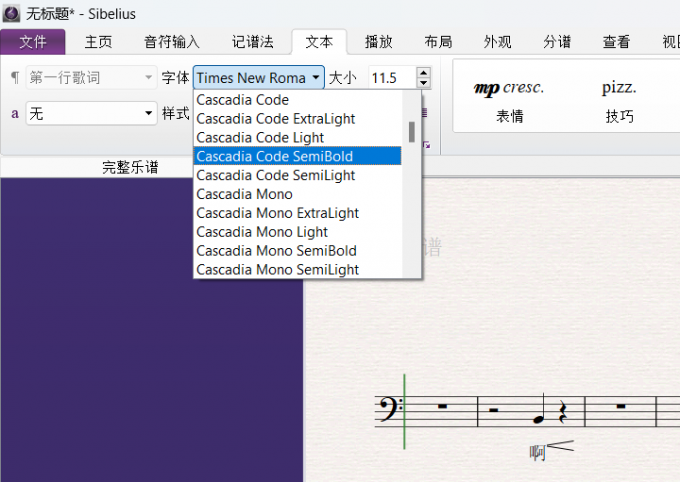Screen dimensions: 680x482
Task: Open the 文件 file menu
Action: (x=33, y=42)
